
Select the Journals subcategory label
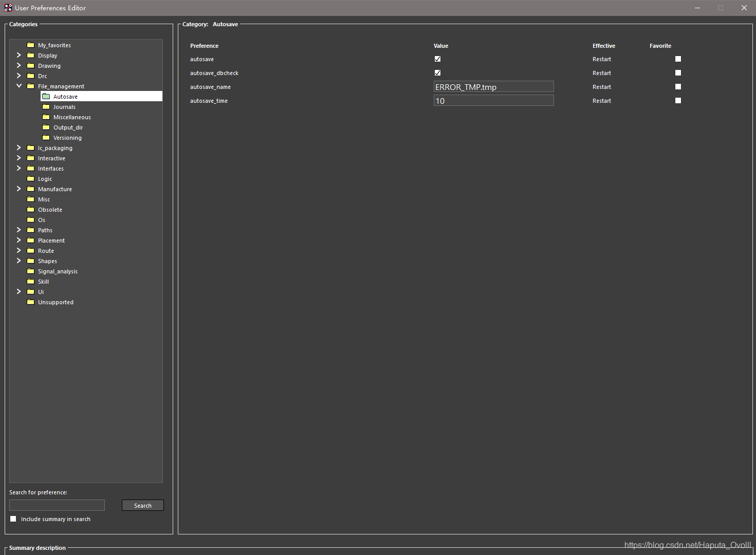[x=64, y=107]
